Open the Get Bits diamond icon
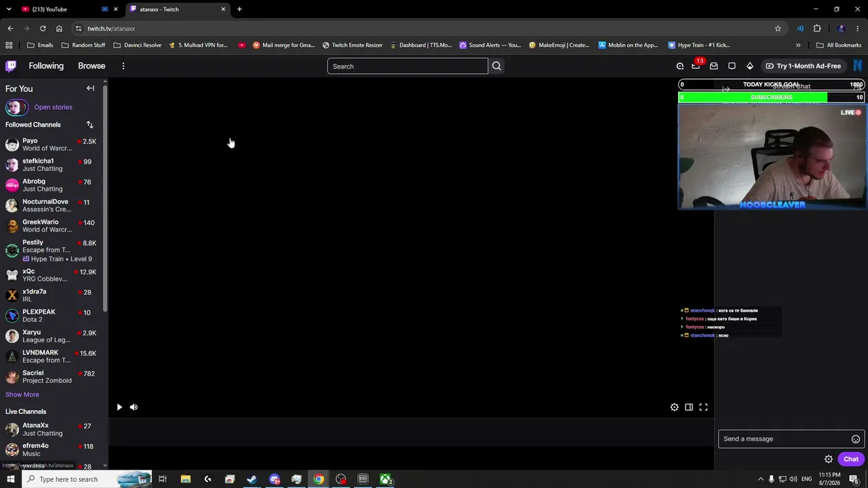The width and height of the screenshot is (868, 488). (749, 66)
